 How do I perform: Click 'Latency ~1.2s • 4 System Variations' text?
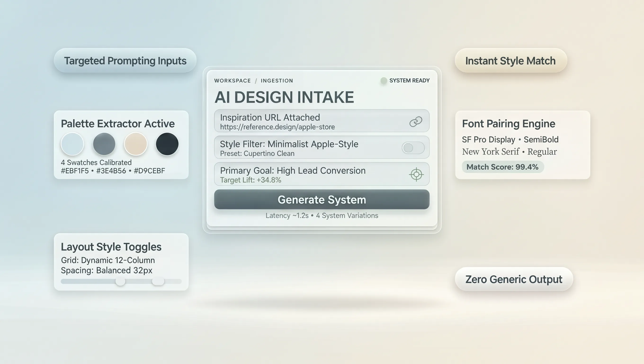(x=322, y=216)
